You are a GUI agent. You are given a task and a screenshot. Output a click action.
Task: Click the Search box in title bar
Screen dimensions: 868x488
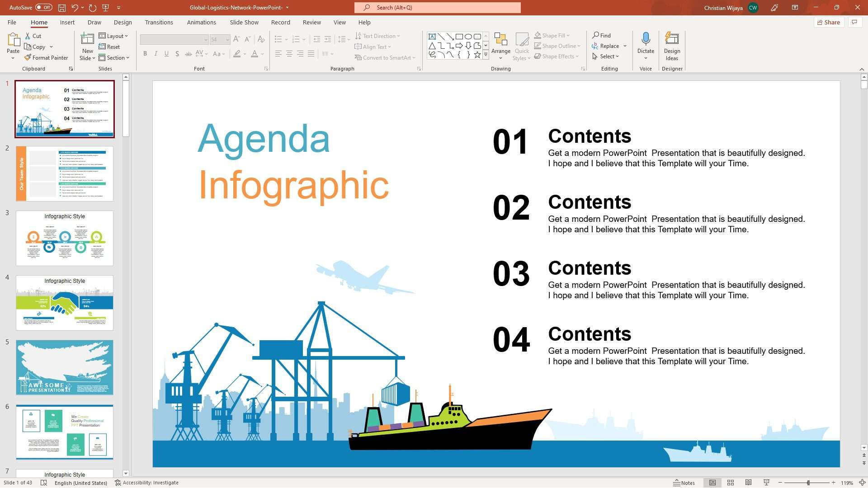point(438,8)
